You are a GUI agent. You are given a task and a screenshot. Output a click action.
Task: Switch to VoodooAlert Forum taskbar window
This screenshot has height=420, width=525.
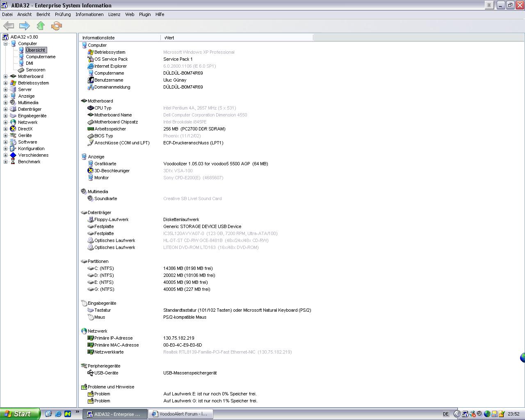[x=181, y=414]
